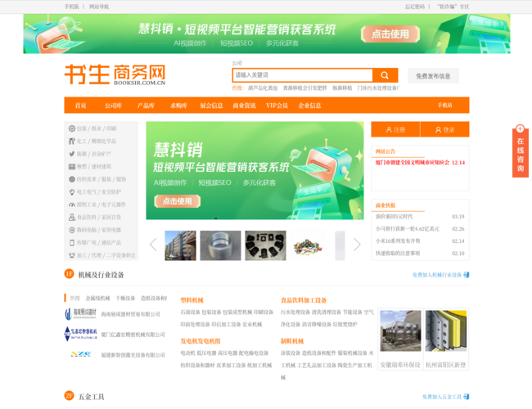Show the next product thumbnails with right arrow
Image resolution: width=532 pixels, height=409 pixels.
point(357,245)
